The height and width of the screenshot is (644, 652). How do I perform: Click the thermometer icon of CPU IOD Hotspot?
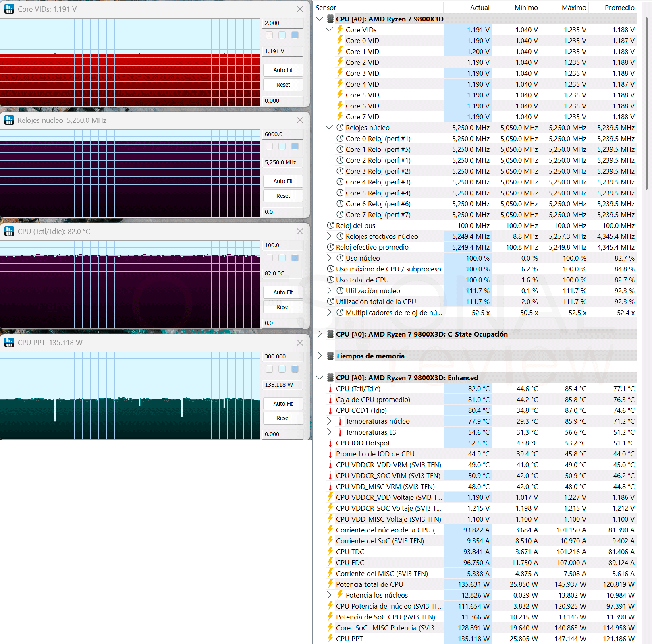(330, 443)
